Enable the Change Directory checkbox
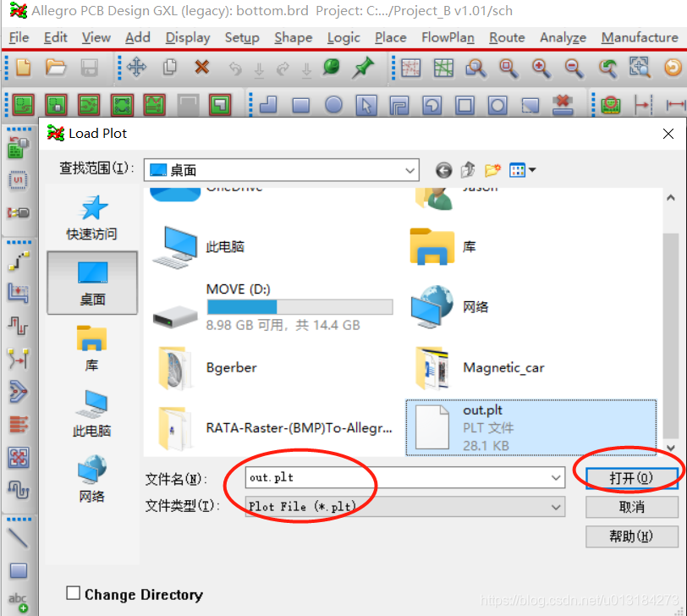The image size is (687, 616). coord(74,594)
